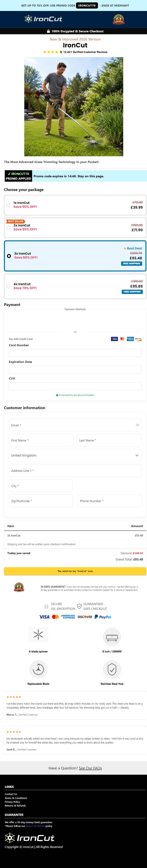The image size is (147, 868).
Task: Click the Expiration Date field
Action: (75, 369)
